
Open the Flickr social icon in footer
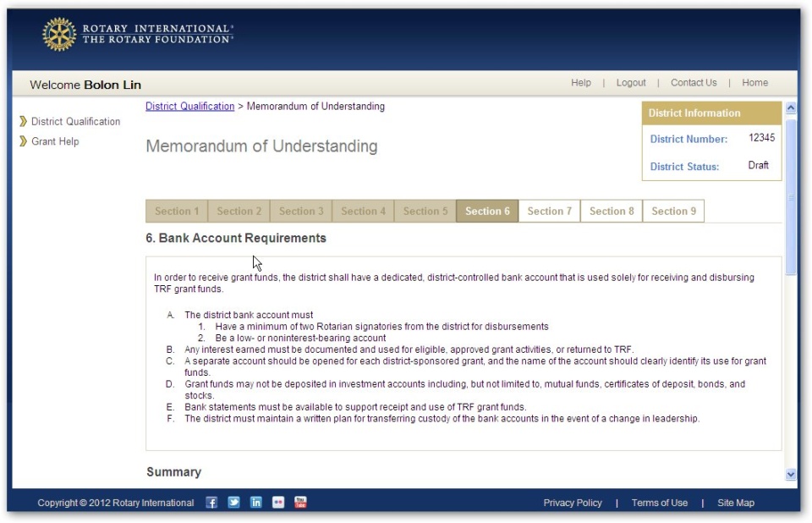click(278, 503)
